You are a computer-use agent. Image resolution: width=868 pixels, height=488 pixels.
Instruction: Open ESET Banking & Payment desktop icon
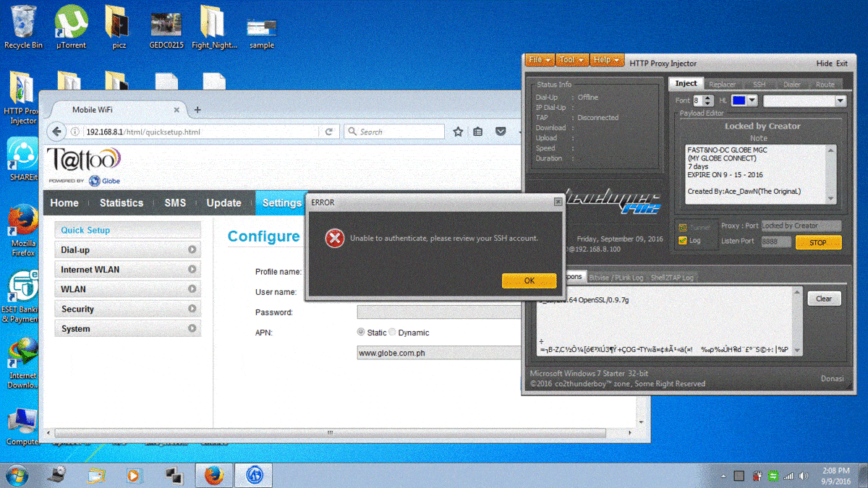click(x=23, y=296)
